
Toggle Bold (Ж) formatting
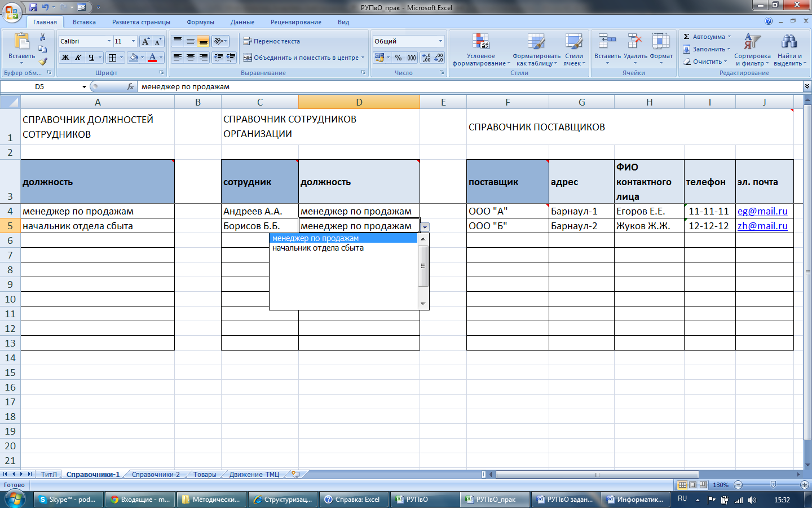pos(65,58)
